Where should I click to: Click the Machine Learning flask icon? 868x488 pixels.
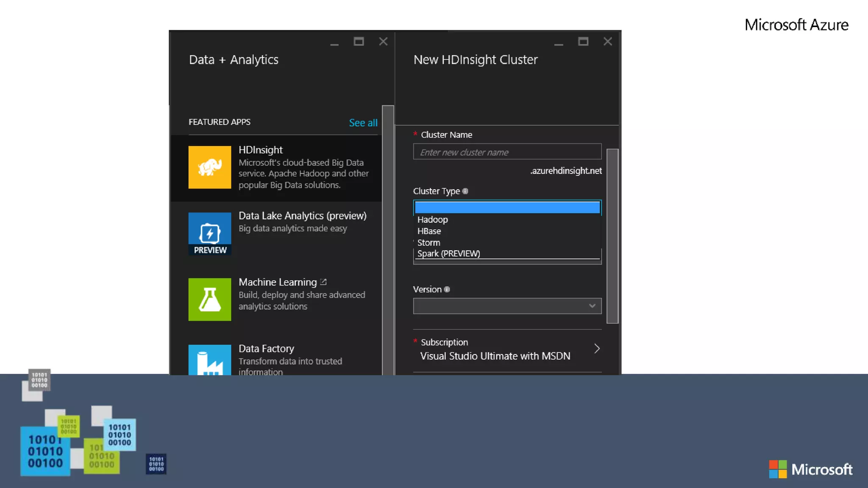(x=210, y=299)
